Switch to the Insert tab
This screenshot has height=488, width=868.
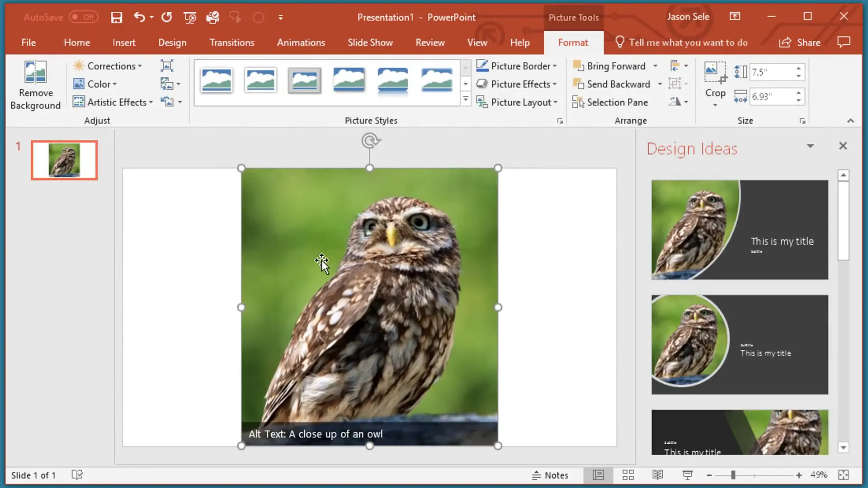124,42
